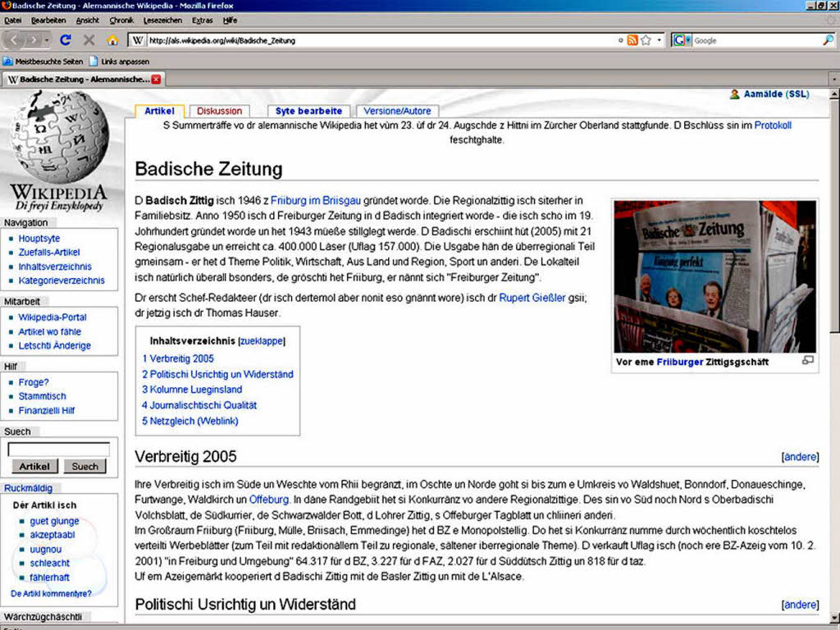The image size is (840, 630).
Task: Jump to 5 Netzgleich (Weblink) section
Action: point(190,421)
